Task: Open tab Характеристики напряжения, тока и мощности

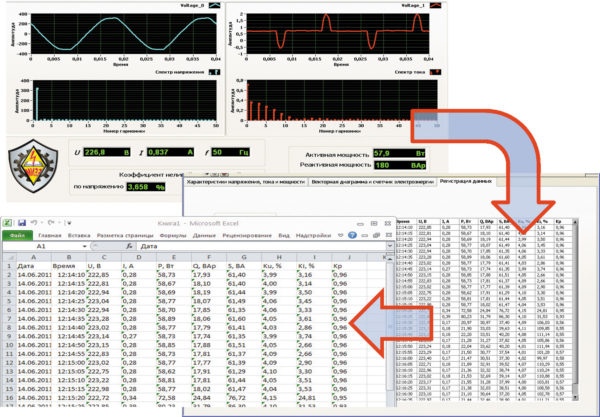Action: [x=246, y=182]
